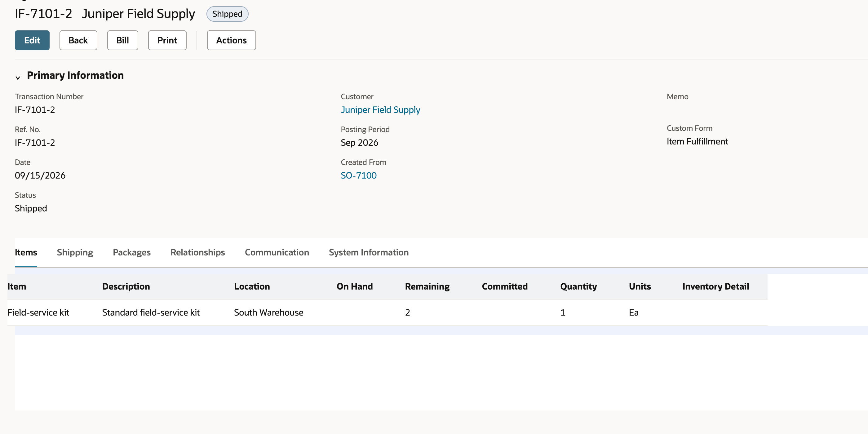Image resolution: width=868 pixels, height=434 pixels.
Task: Click the Sep 2026 posting period value
Action: coord(359,143)
